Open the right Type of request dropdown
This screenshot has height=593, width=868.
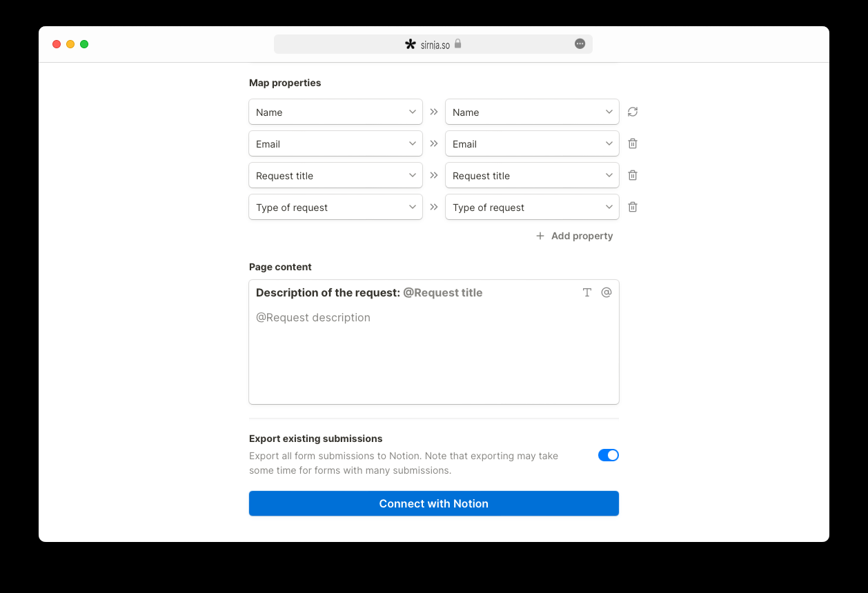click(532, 207)
